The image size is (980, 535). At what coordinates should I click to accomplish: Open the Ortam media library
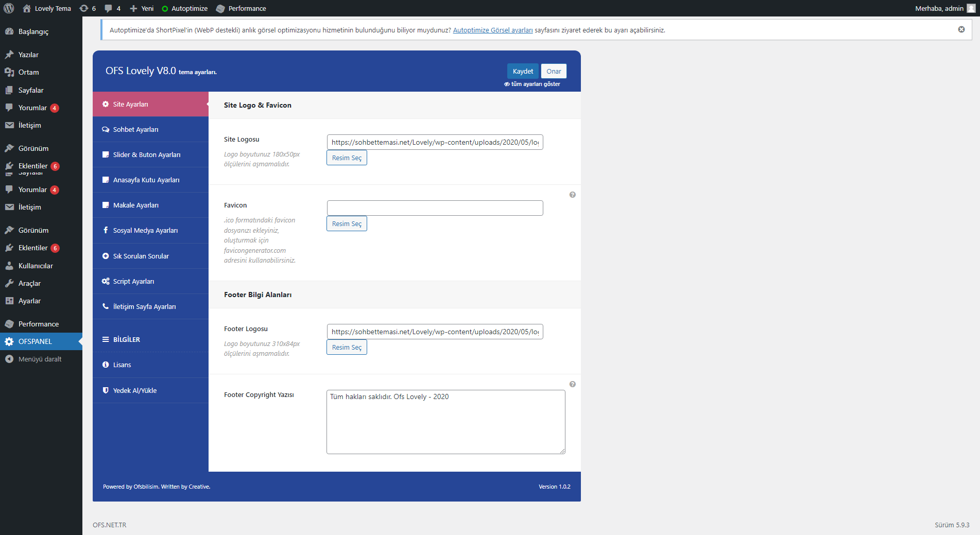click(41, 72)
